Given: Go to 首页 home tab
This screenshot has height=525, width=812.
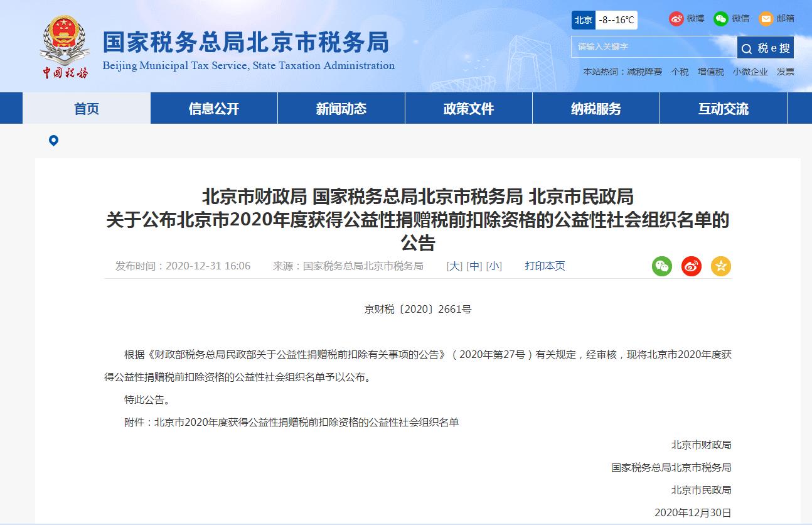Looking at the screenshot, I should pyautogui.click(x=87, y=109).
